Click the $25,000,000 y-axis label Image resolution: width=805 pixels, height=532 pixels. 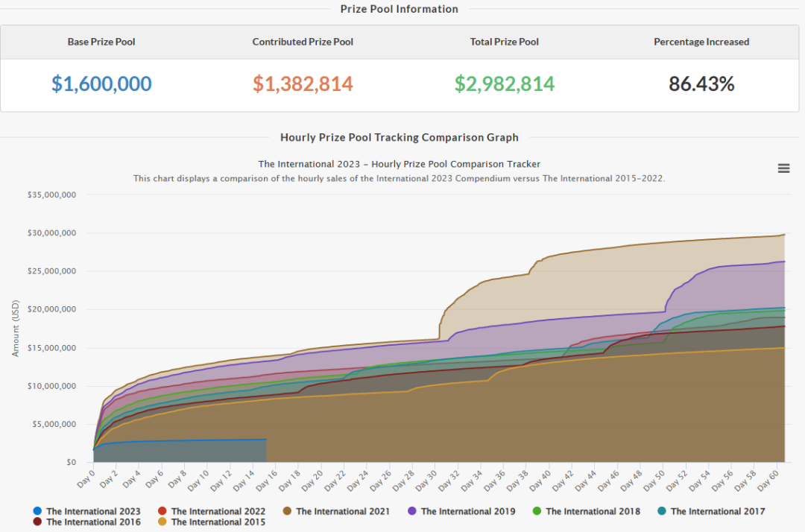tap(52, 271)
